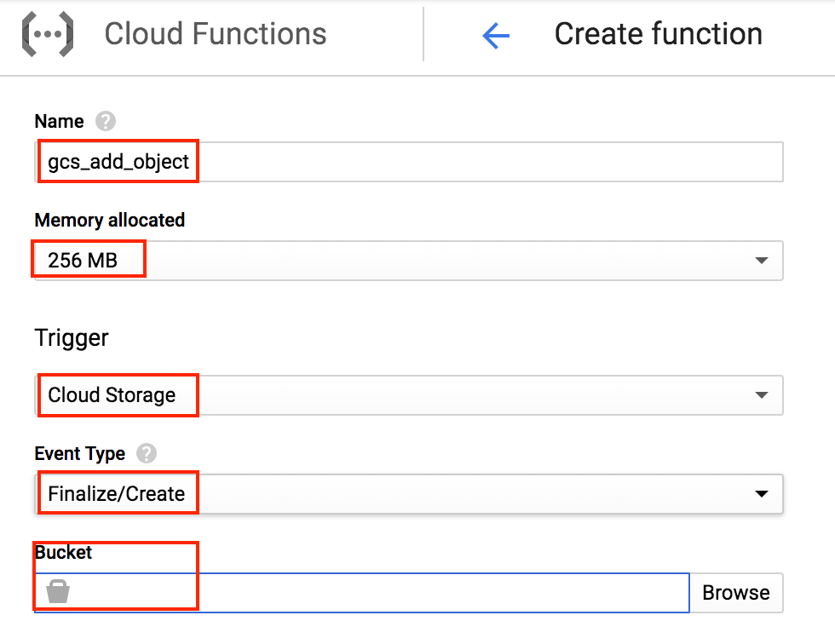835x644 pixels.
Task: Click the Event Type dropdown arrow
Action: pos(762,493)
